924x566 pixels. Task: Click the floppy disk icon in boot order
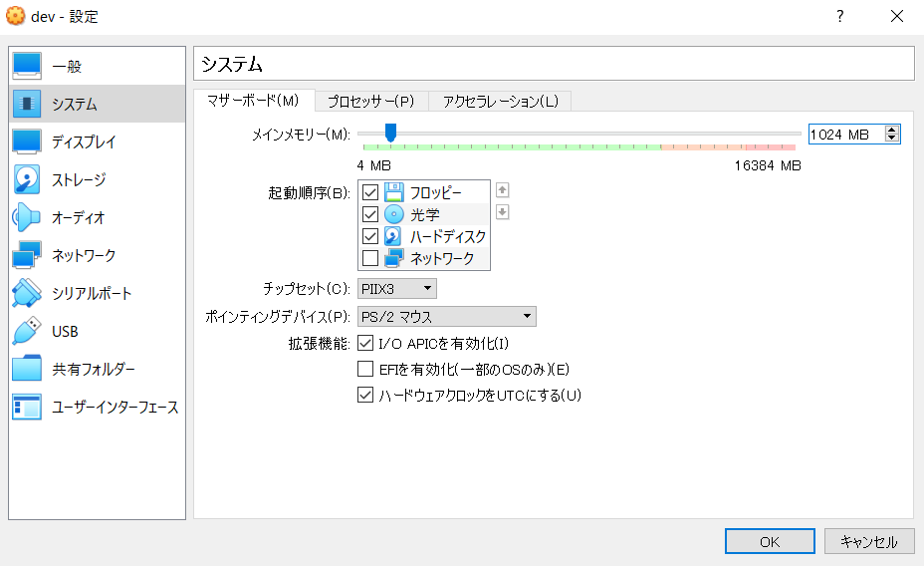pos(393,192)
